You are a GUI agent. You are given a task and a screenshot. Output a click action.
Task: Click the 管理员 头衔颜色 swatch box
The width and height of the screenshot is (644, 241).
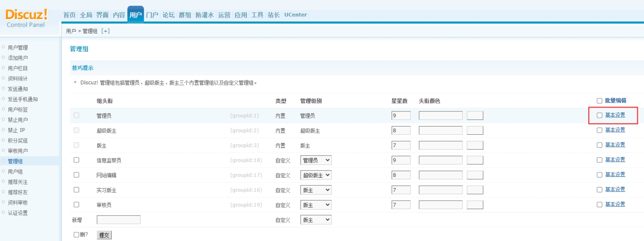point(475,115)
